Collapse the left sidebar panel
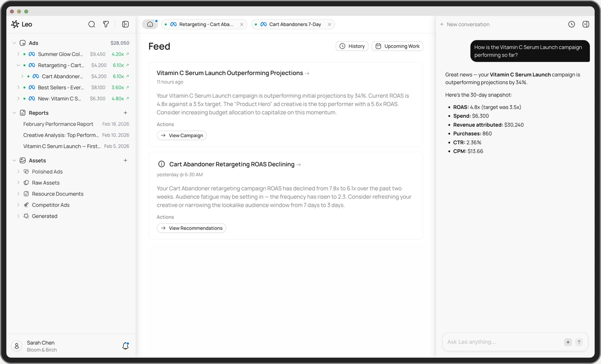 tap(125, 24)
